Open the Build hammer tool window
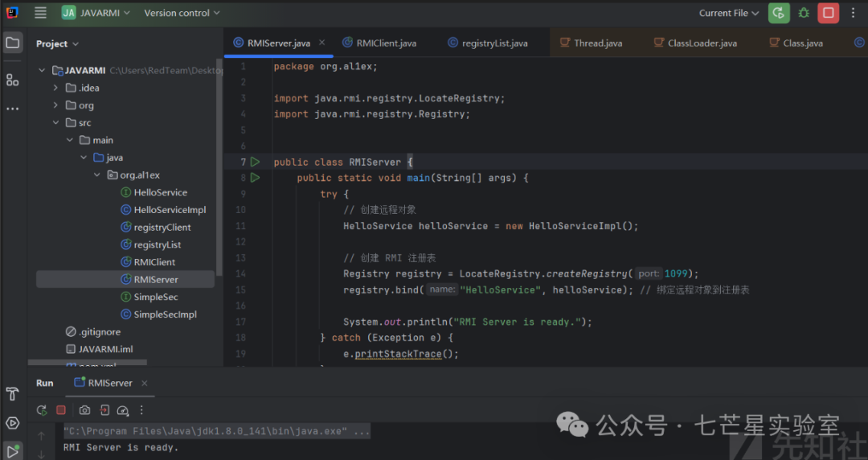Viewport: 868px width, 460px height. click(x=12, y=394)
